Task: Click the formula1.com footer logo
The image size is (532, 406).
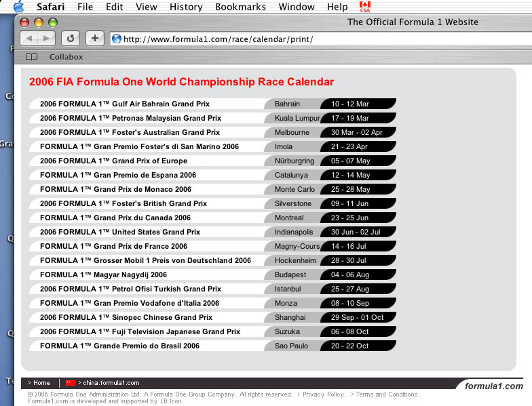Action: (494, 386)
